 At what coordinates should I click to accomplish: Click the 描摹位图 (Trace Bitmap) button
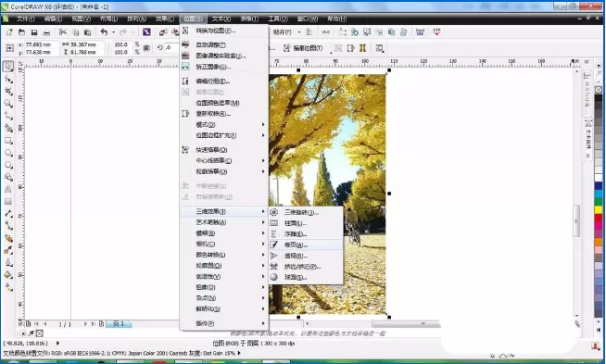pyautogui.click(x=304, y=48)
